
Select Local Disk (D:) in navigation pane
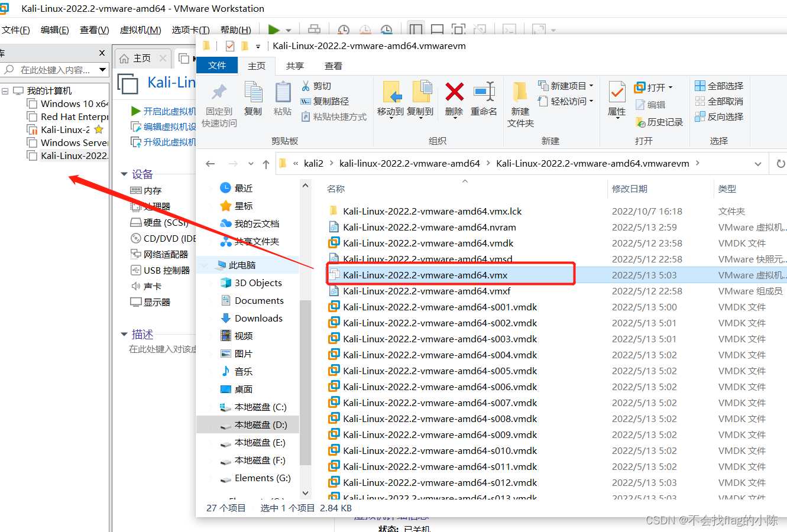pyautogui.click(x=248, y=425)
